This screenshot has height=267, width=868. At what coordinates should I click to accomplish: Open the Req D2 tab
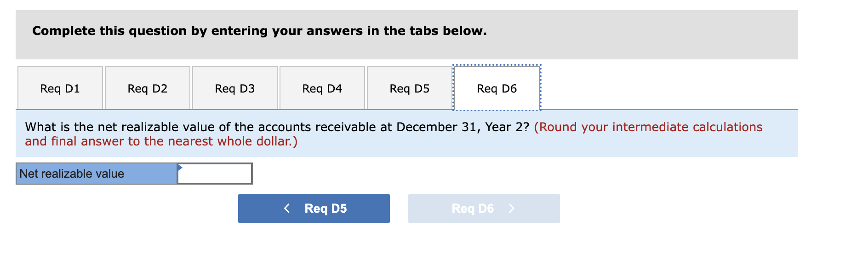pos(147,88)
